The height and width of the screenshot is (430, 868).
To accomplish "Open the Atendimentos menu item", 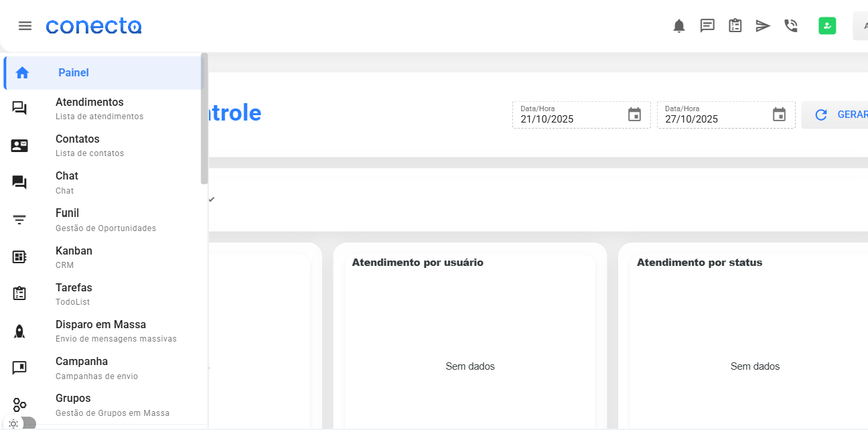I will (89, 109).
